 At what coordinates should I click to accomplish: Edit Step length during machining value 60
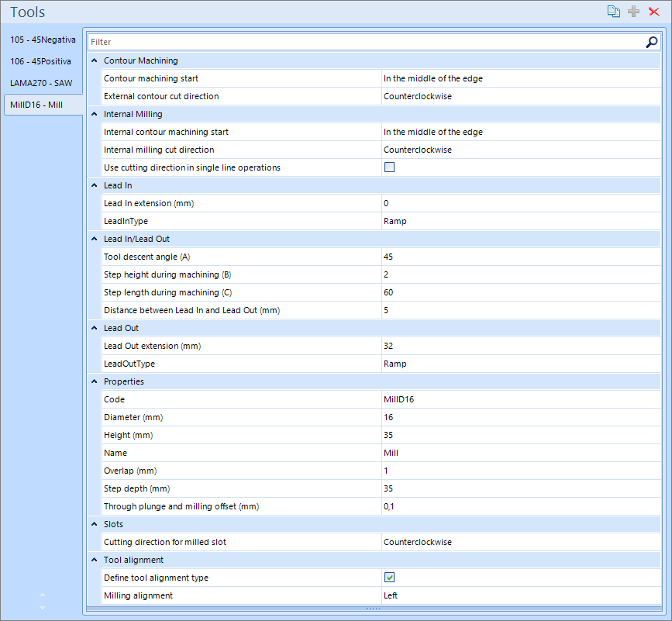click(521, 292)
